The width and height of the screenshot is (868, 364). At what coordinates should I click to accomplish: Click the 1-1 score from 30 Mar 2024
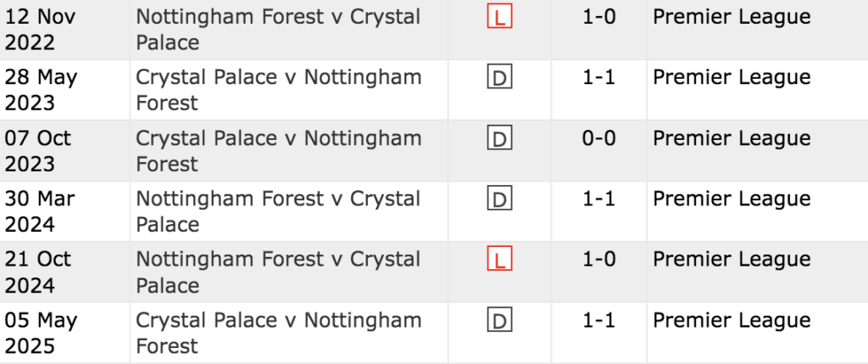point(599,199)
